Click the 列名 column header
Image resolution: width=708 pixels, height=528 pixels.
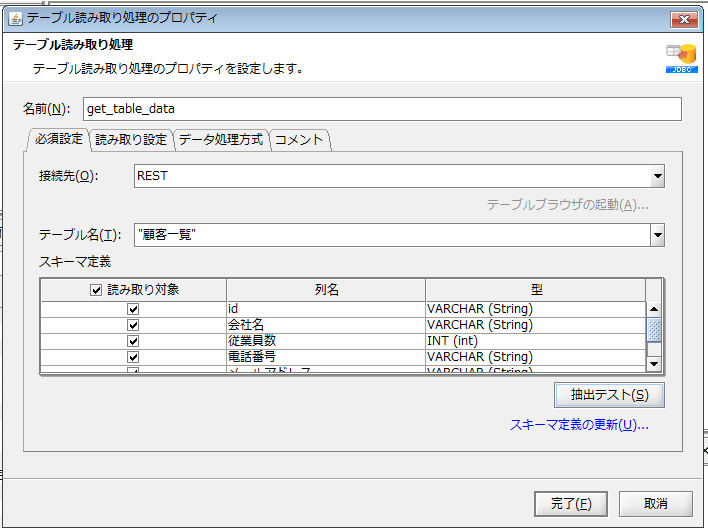click(x=326, y=290)
